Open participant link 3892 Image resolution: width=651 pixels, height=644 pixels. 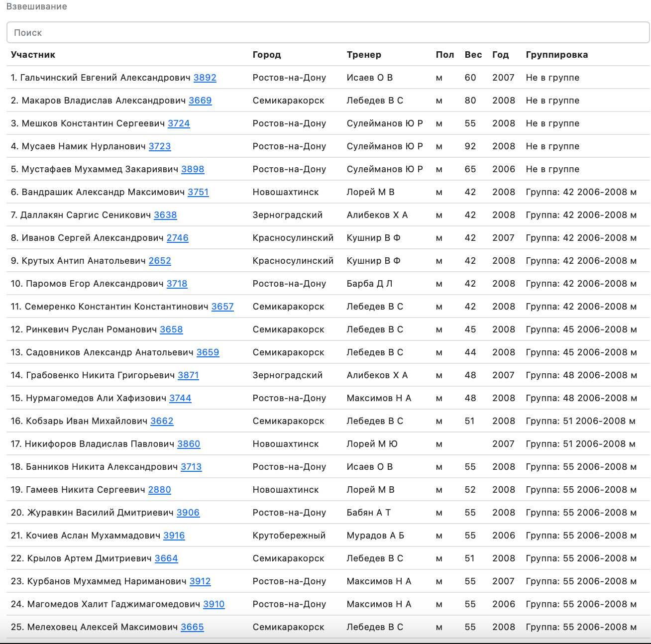pos(205,78)
